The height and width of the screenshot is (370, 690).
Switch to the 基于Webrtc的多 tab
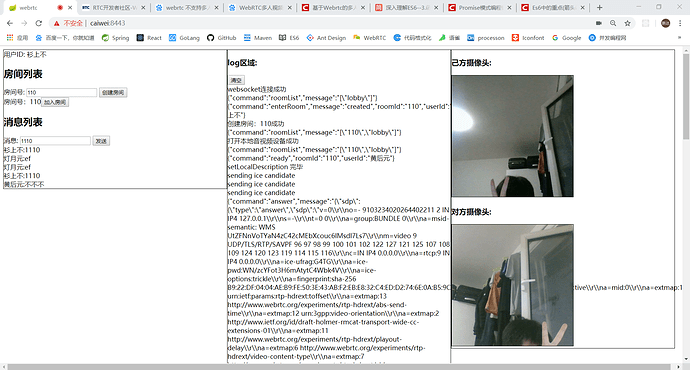[333, 7]
